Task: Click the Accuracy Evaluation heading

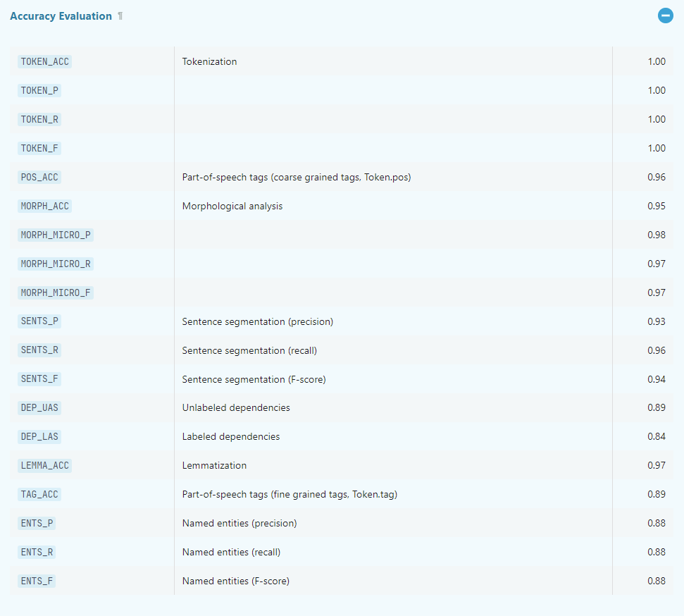Action: click(x=61, y=16)
